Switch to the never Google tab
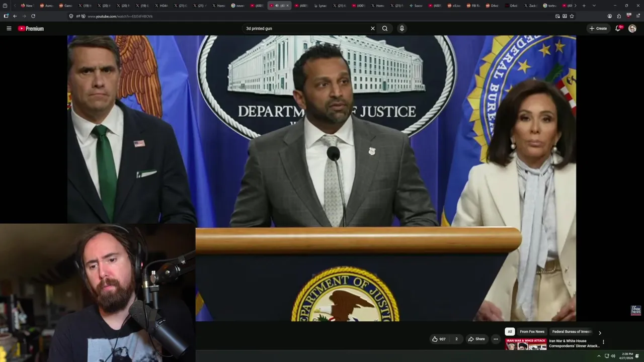 [238, 6]
